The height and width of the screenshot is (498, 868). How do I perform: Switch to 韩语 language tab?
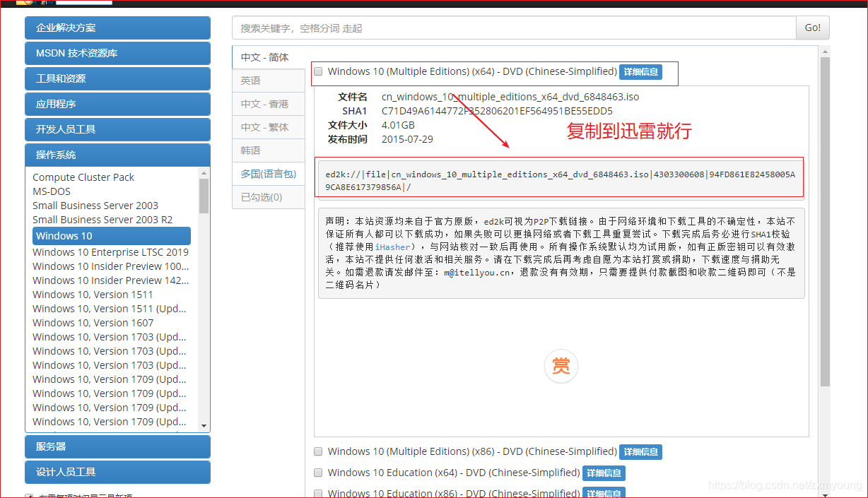click(x=268, y=150)
